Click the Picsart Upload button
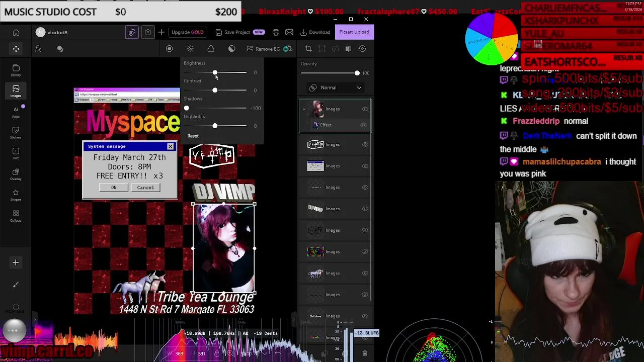 (354, 32)
